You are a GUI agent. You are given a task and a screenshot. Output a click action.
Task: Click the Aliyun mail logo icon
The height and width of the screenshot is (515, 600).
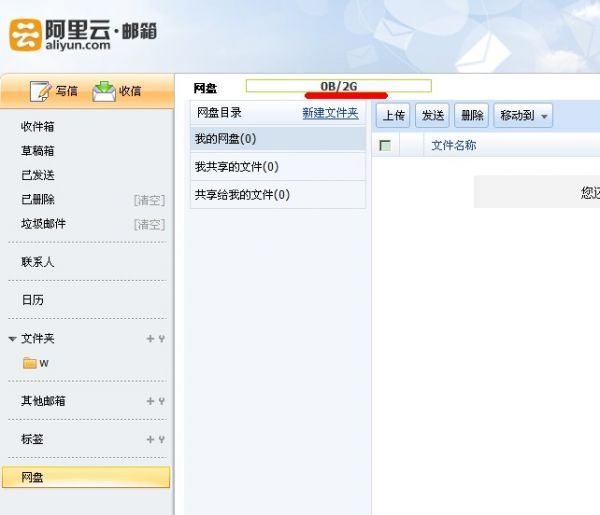click(25, 35)
